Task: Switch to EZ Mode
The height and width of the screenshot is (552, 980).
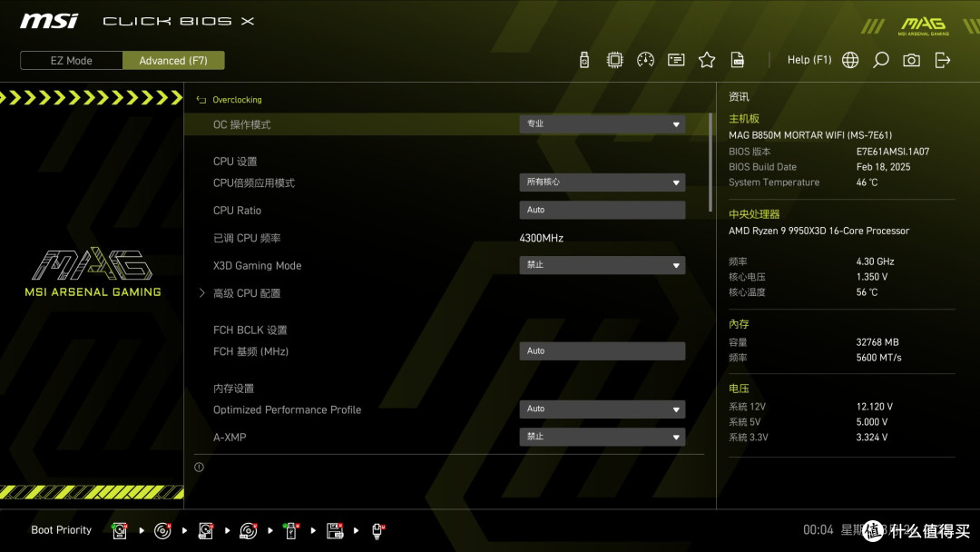Action: (x=72, y=61)
